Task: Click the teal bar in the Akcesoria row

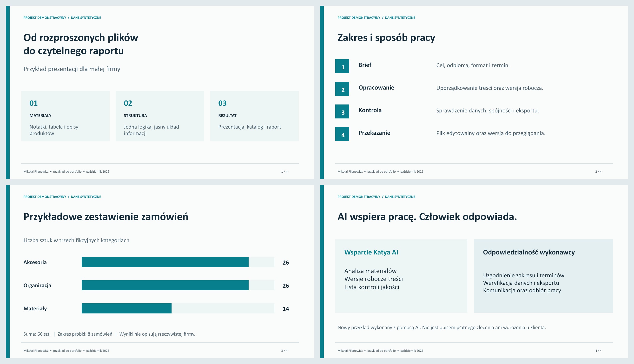Action: (x=165, y=262)
